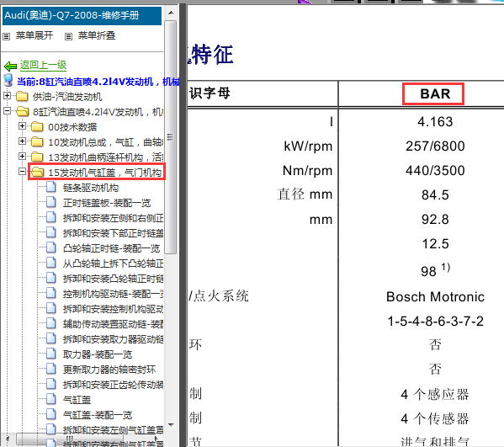Click the icon beside 菜单展开
This screenshot has width=504, height=447.
[x=6, y=36]
